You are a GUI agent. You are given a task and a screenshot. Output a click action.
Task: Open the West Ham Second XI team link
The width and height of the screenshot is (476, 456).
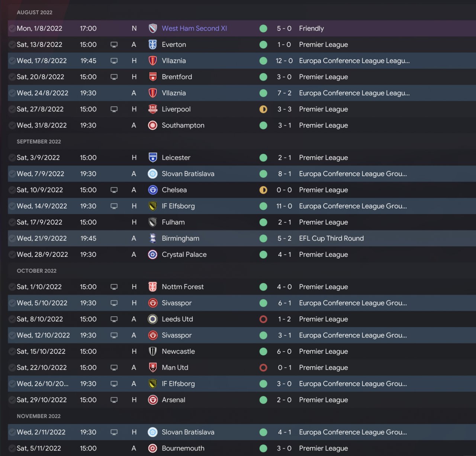click(x=194, y=29)
